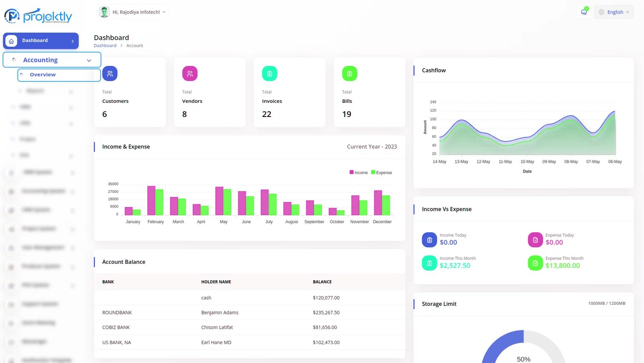Viewport: 644px width, 363px height.
Task: Click holder name Chisom Latifat
Action: point(217,327)
